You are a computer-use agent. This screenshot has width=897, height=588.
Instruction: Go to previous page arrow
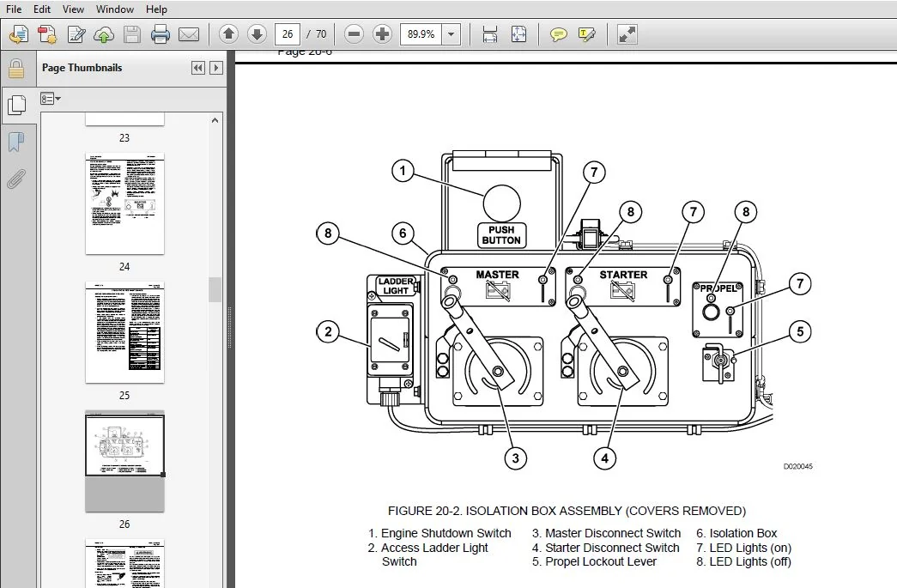click(228, 33)
